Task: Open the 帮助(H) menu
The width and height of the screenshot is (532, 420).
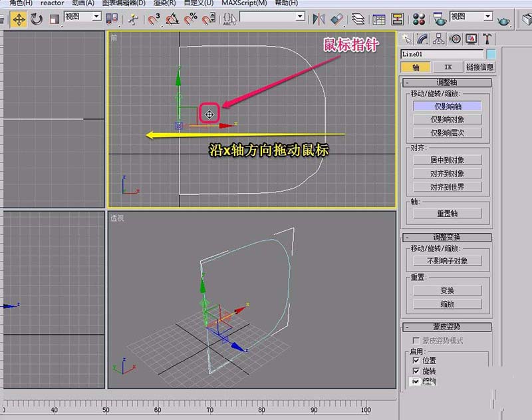Action: [x=287, y=3]
